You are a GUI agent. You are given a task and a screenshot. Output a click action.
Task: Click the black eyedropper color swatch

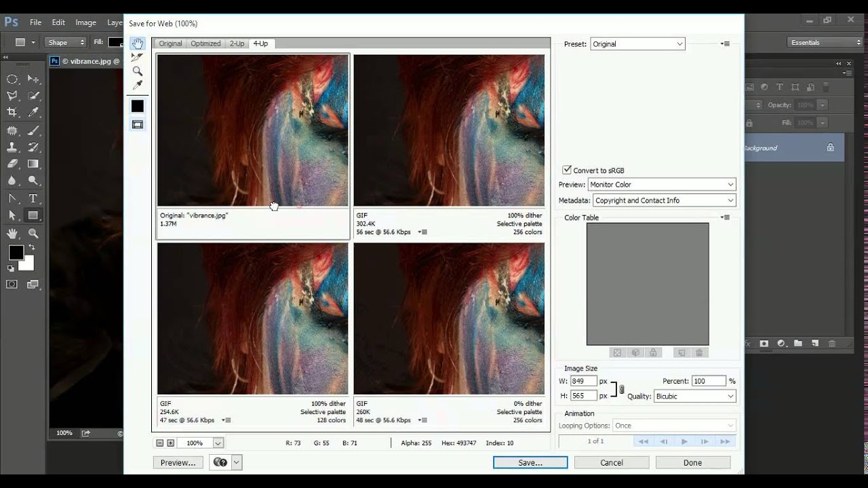(138, 106)
